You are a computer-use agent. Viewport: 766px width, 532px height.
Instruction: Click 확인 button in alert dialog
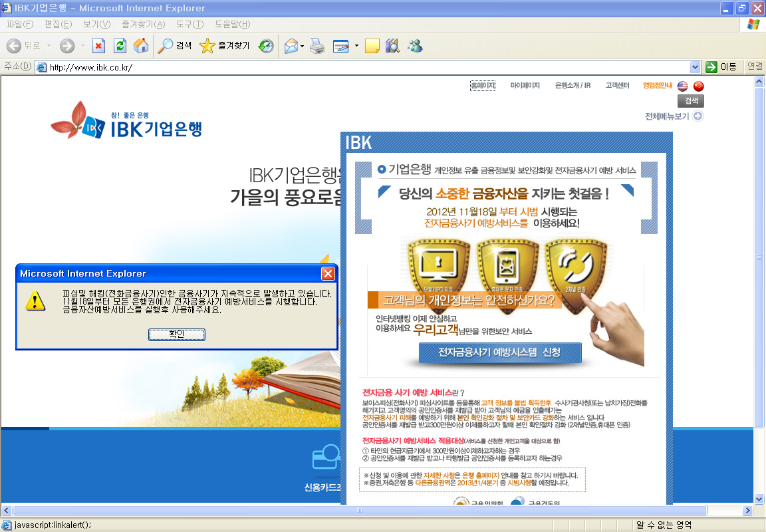177,334
